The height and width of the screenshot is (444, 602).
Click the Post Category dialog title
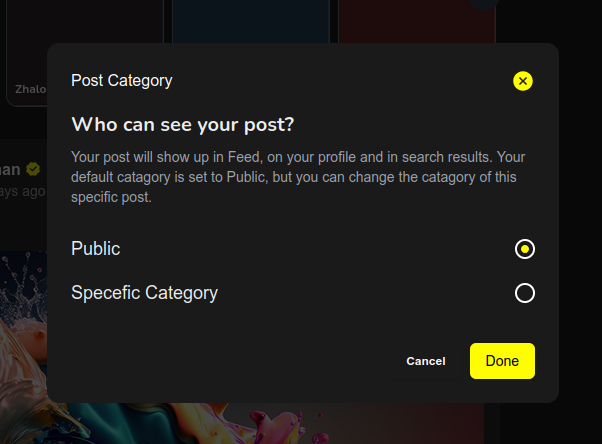(x=122, y=81)
